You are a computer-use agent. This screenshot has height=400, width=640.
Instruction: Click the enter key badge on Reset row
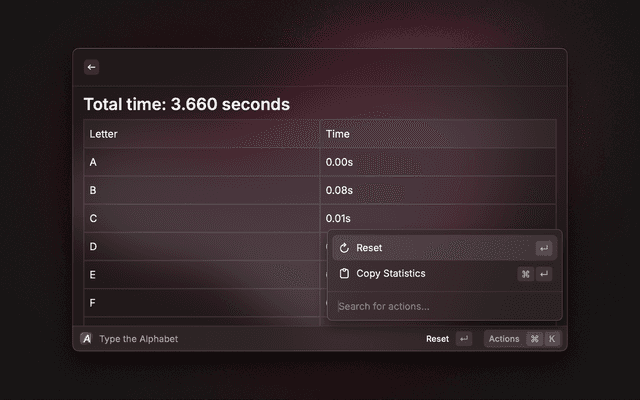point(544,248)
